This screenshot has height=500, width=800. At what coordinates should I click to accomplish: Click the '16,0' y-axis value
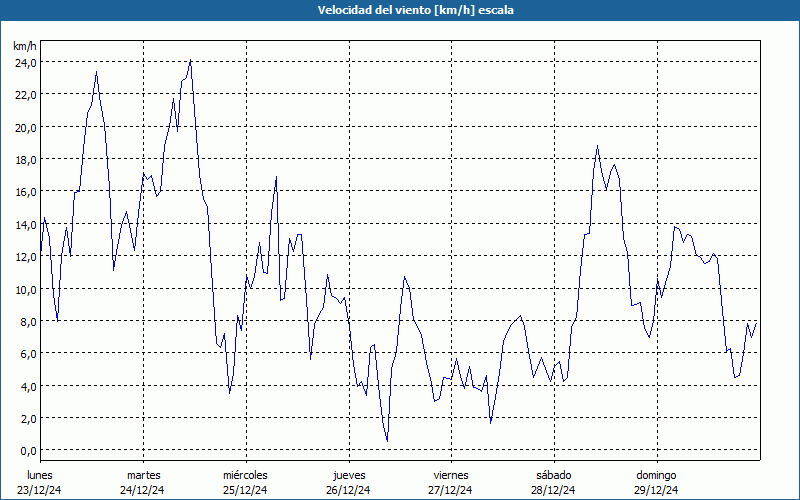pyautogui.click(x=26, y=192)
